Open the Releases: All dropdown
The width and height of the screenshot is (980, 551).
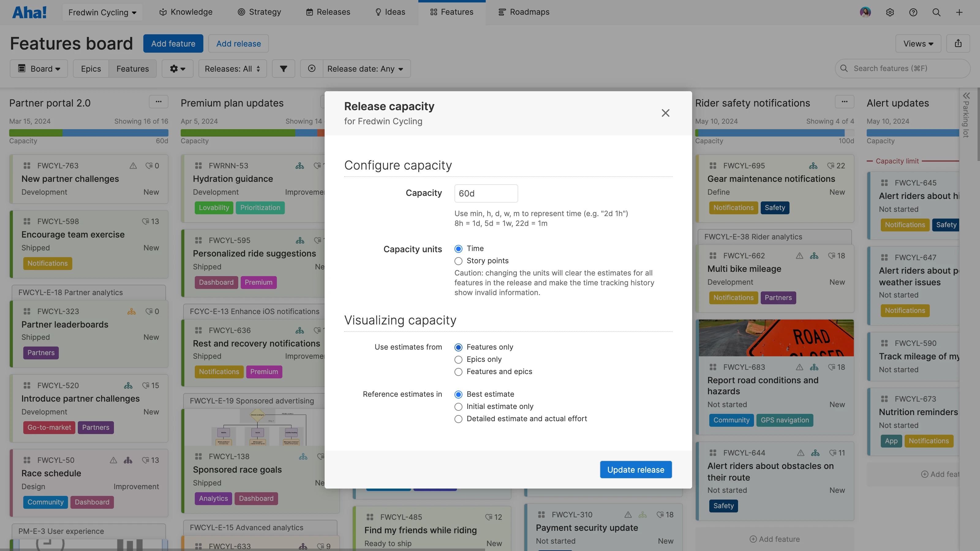232,69
